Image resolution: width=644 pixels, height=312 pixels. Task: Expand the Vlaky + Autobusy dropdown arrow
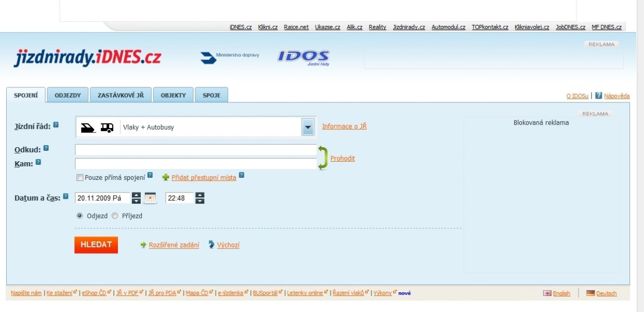coord(308,127)
